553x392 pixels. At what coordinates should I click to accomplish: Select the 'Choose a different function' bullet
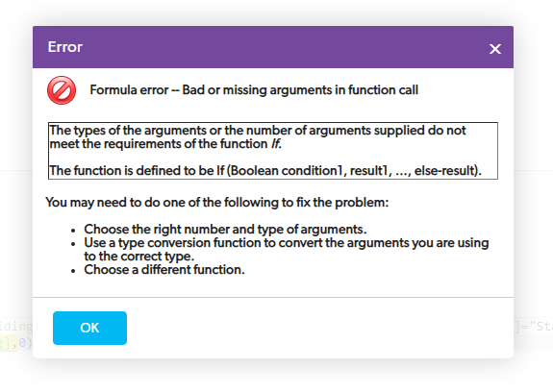click(x=164, y=270)
